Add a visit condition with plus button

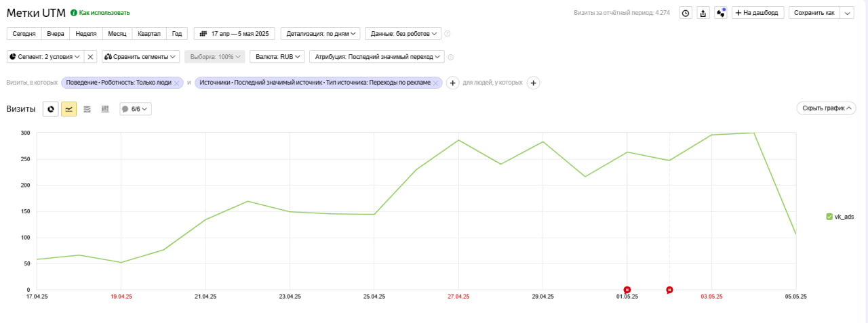pyautogui.click(x=453, y=83)
